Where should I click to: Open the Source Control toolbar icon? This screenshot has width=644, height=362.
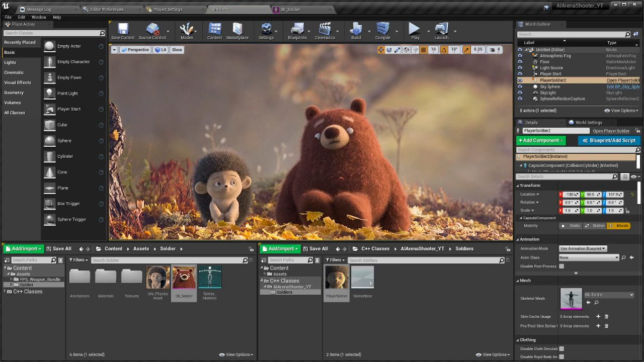pyautogui.click(x=152, y=30)
